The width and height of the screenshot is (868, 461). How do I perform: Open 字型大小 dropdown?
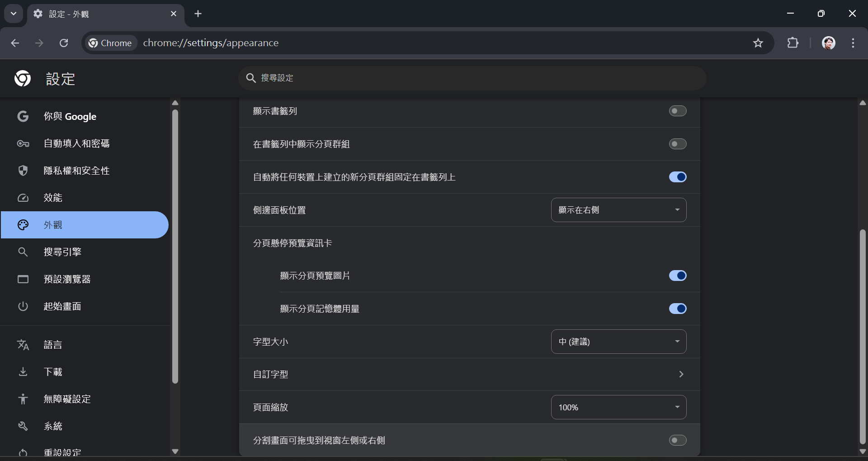click(618, 342)
